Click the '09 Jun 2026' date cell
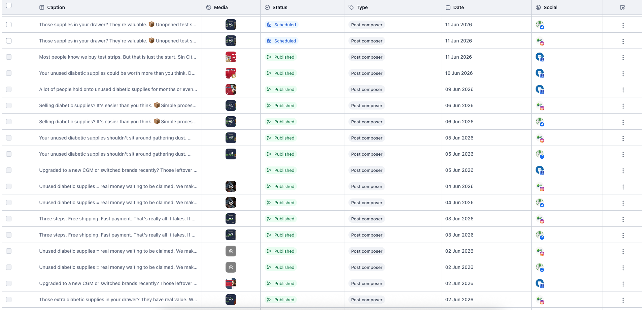Viewport: 644px width, 310px height. pos(459,89)
